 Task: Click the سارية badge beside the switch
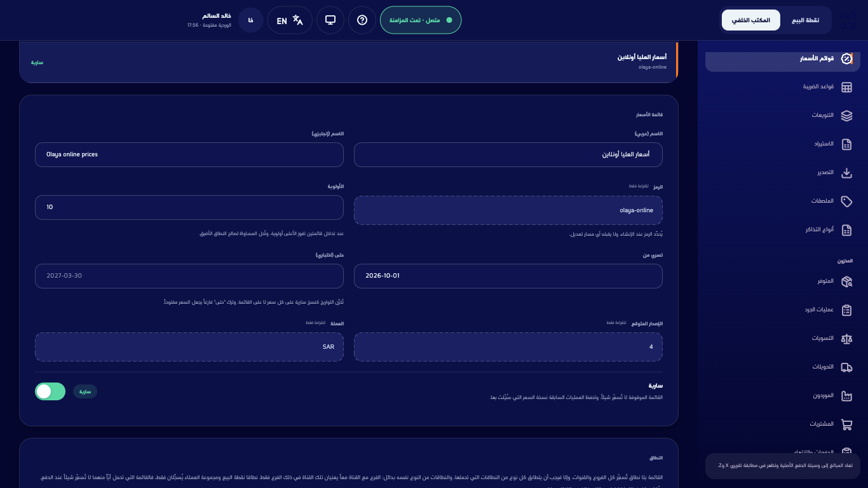[x=85, y=391]
